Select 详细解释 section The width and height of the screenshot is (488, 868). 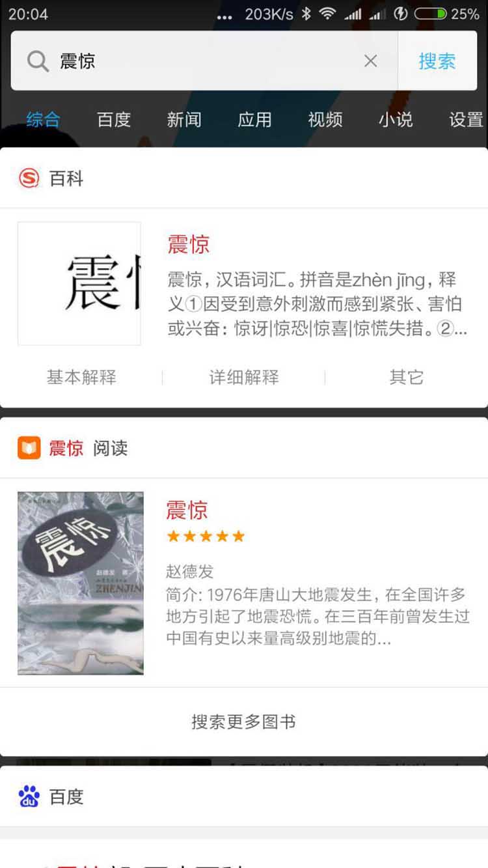(x=244, y=377)
